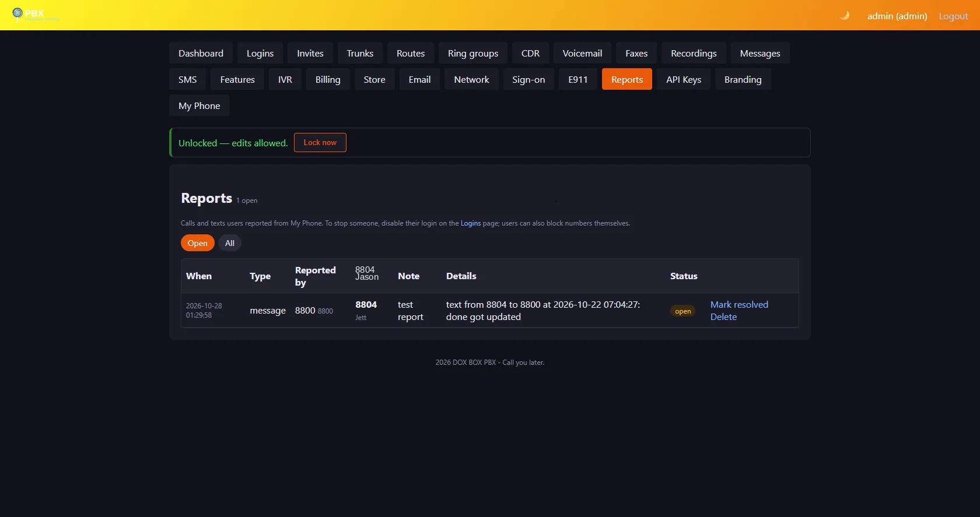The height and width of the screenshot is (517, 980).
Task: Select the Ring groups tab
Action: 473,53
